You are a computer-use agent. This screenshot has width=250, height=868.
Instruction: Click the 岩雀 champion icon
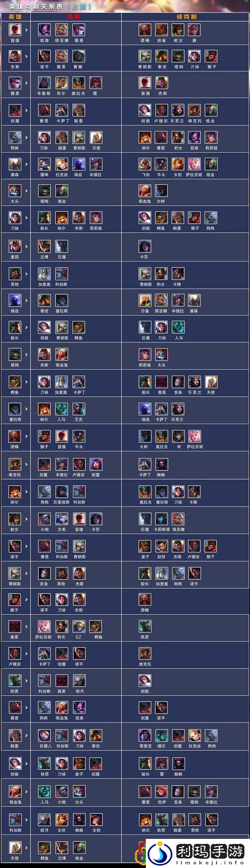[x=162, y=30]
